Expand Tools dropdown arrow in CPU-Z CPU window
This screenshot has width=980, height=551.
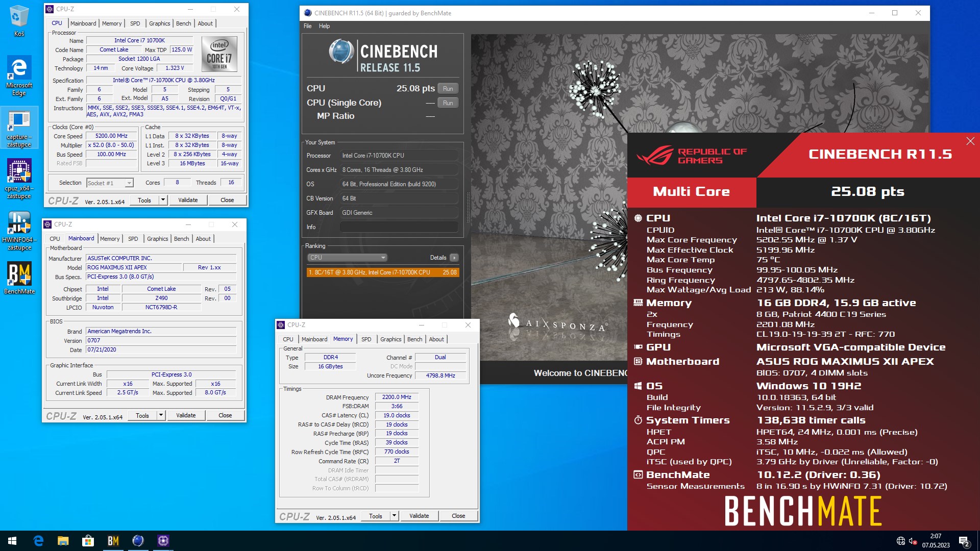pyautogui.click(x=163, y=201)
